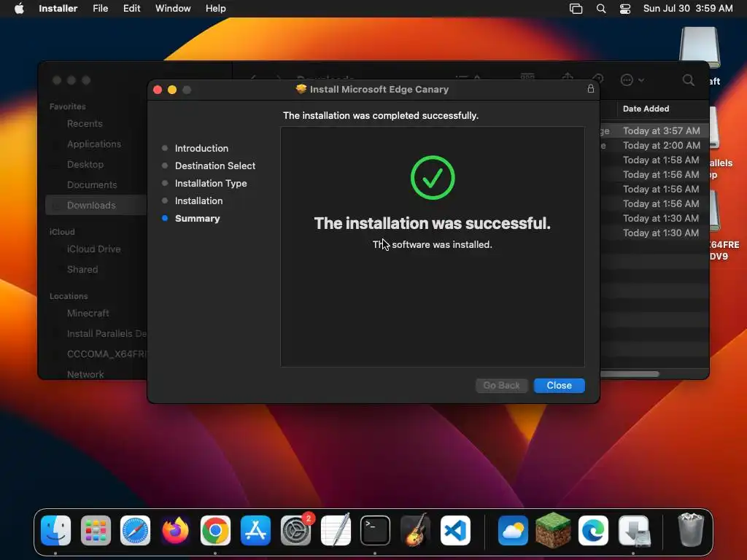Viewport: 747px width, 560px height.
Task: Click the Close button in Installer
Action: pyautogui.click(x=559, y=385)
